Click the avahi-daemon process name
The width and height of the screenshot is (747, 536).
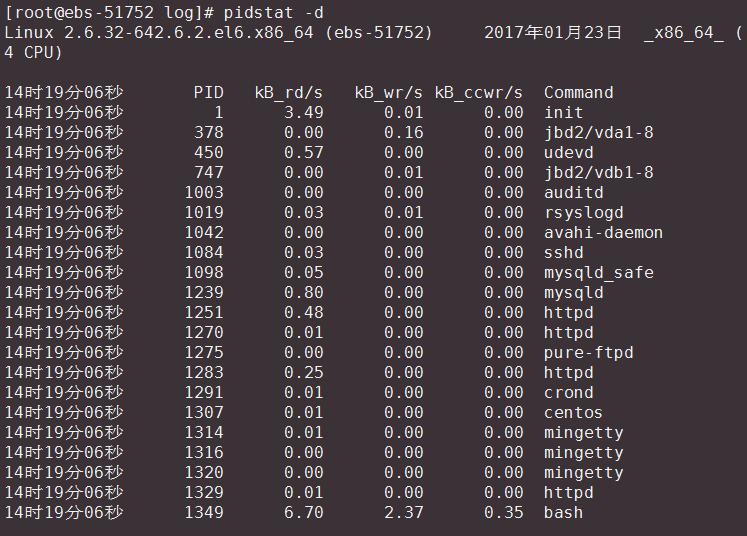(604, 233)
